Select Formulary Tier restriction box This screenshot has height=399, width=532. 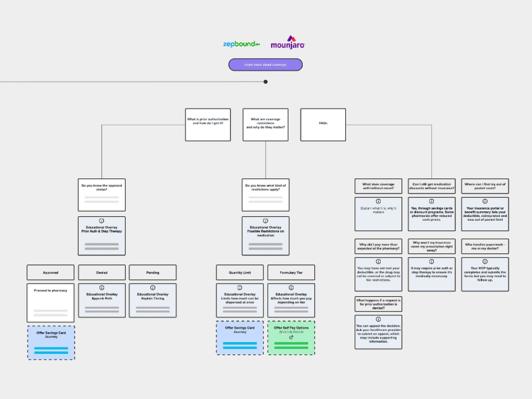(291, 272)
